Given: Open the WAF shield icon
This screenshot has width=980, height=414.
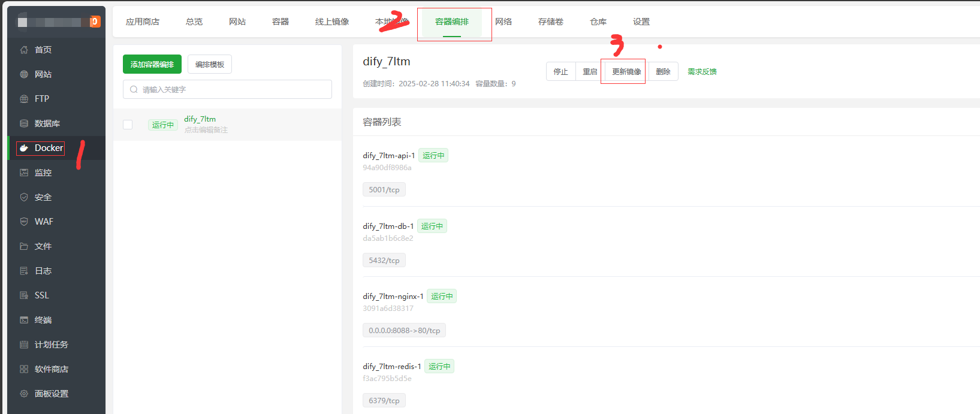Looking at the screenshot, I should tap(24, 222).
